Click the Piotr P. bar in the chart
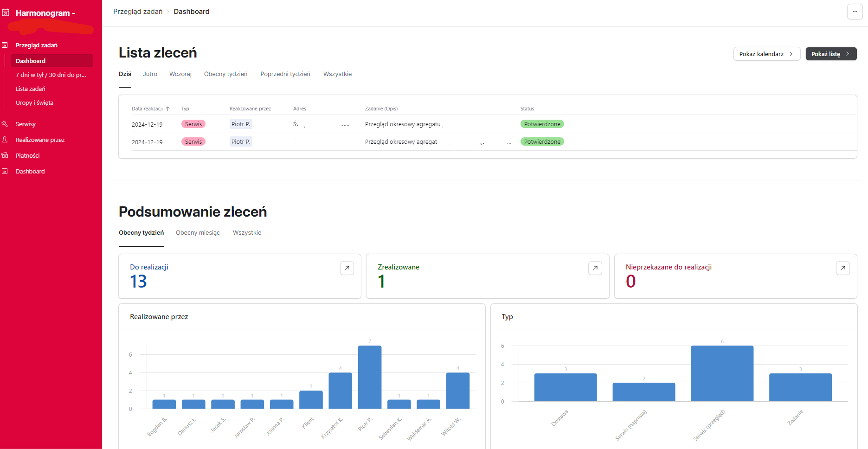Viewport: 868px width, 449px height. 370,377
